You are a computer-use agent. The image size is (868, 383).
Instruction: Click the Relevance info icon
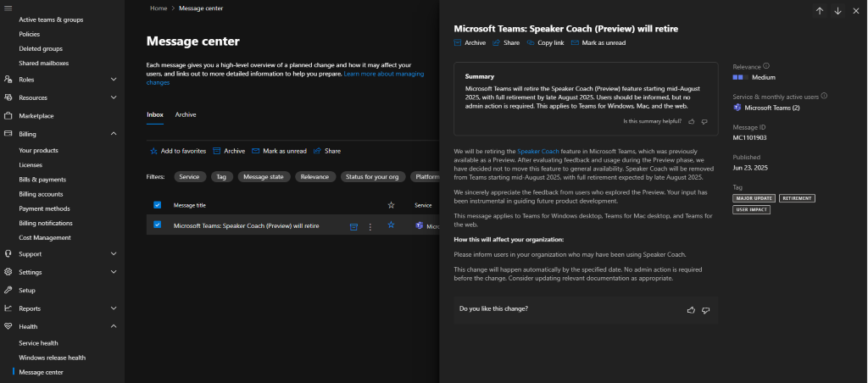[766, 66]
